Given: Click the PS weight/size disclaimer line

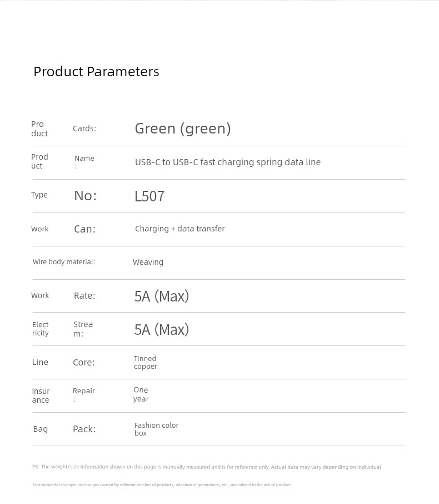Looking at the screenshot, I should coord(207,467).
